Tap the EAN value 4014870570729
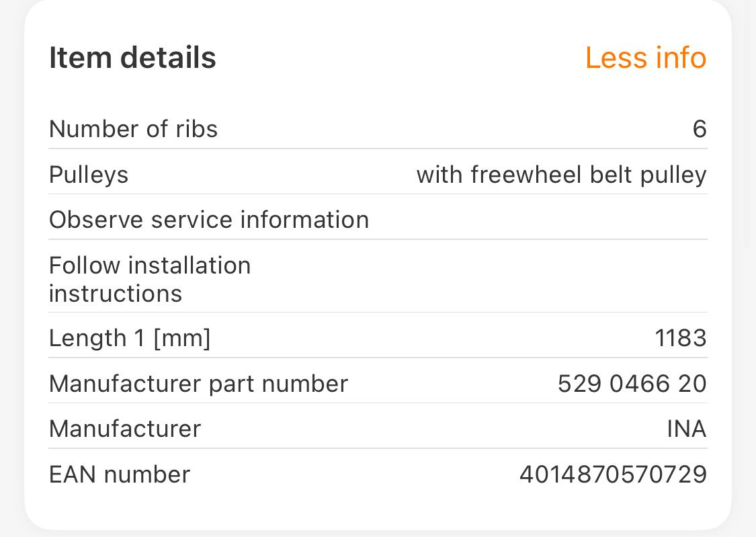The image size is (756, 537). (x=613, y=474)
